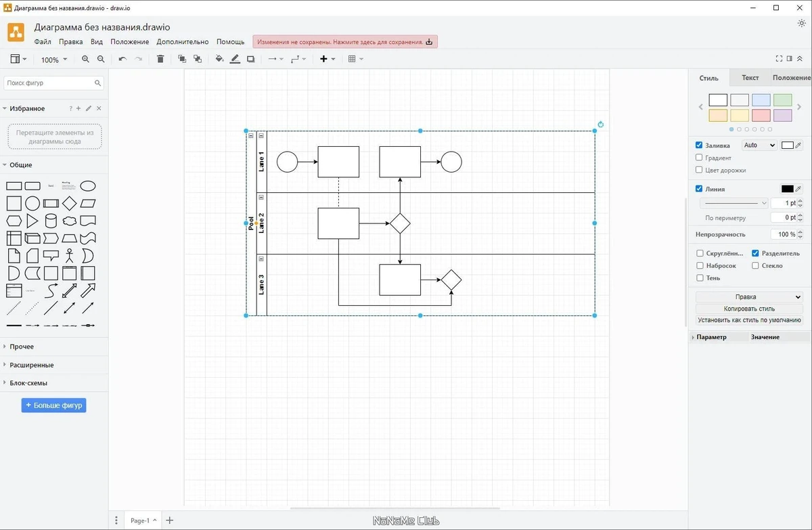Select the actor stick figure shape

[69, 256]
